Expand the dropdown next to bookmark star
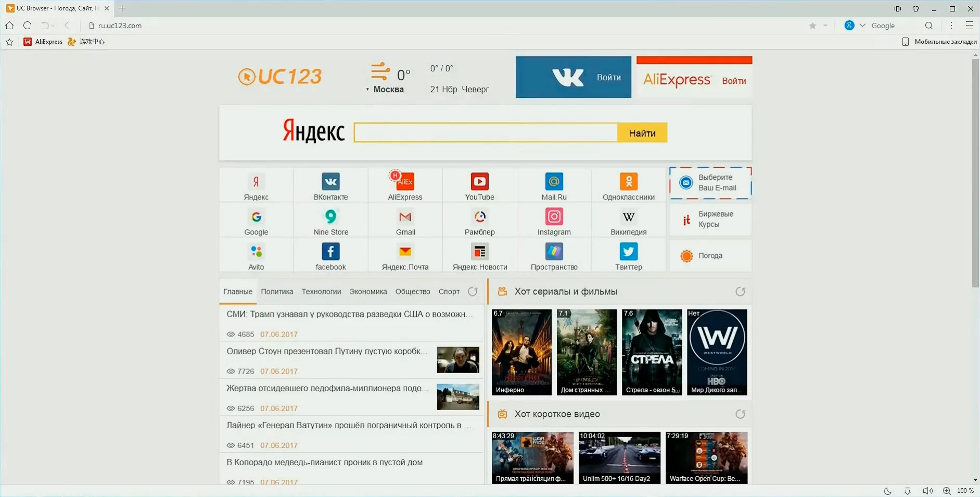 (x=825, y=26)
